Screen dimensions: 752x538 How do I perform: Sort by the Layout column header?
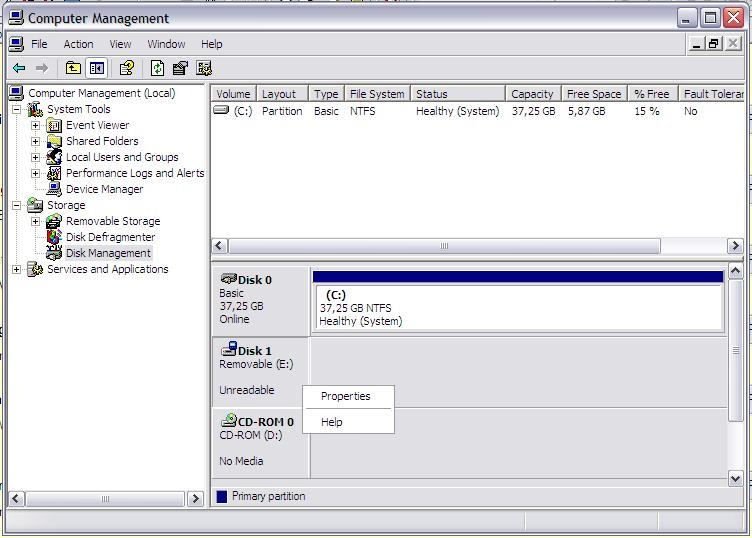coord(282,94)
